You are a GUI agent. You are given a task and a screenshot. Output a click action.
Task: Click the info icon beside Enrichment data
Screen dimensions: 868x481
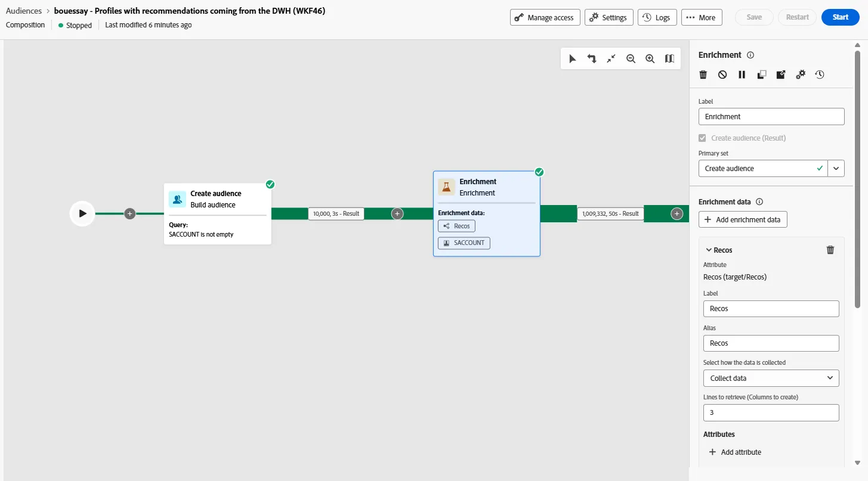tap(759, 202)
